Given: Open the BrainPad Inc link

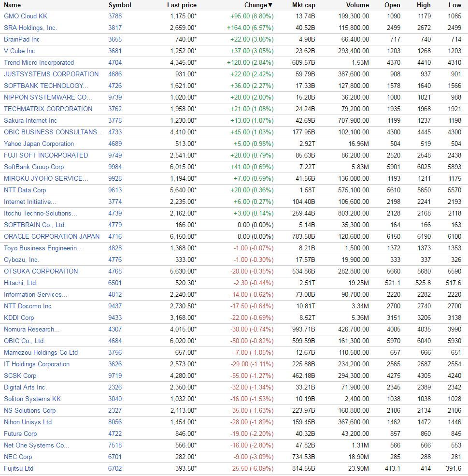Looking at the screenshot, I should (x=22, y=40).
